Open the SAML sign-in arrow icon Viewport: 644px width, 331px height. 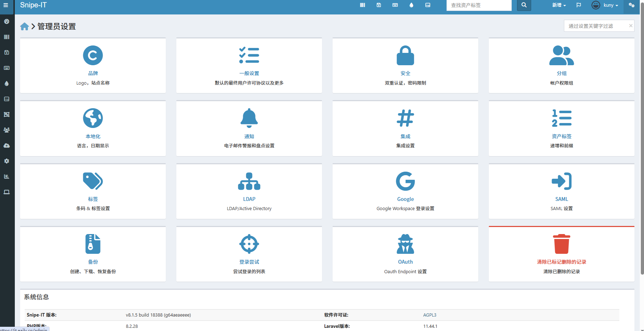click(x=561, y=181)
